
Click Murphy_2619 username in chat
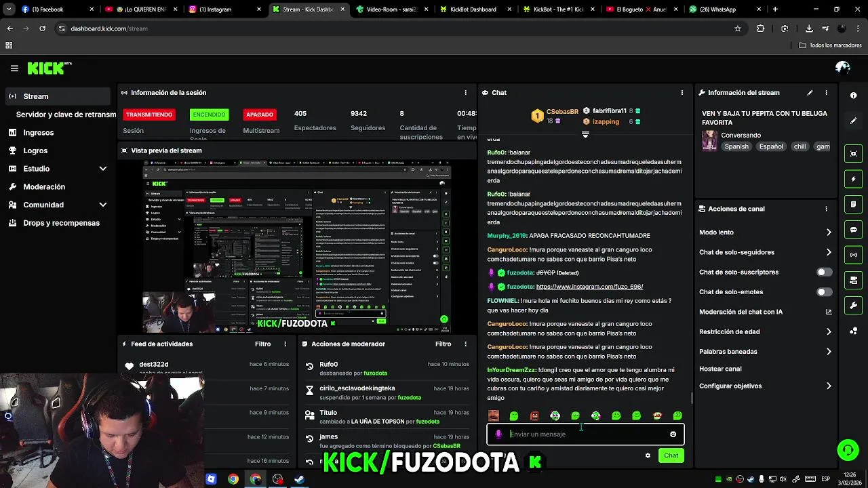[507, 236]
